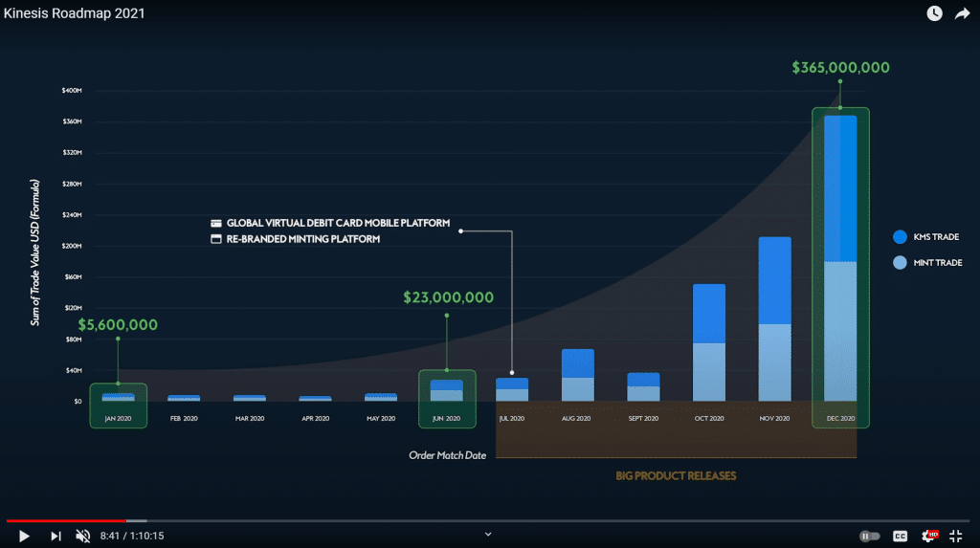Expand chapter chevron below progress bar

[x=488, y=535]
